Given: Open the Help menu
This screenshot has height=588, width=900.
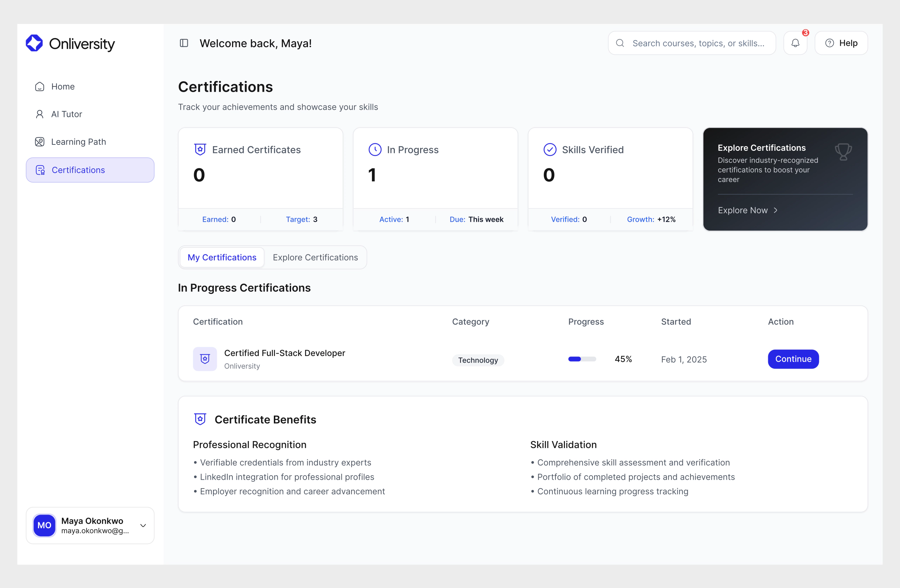Looking at the screenshot, I should (841, 43).
